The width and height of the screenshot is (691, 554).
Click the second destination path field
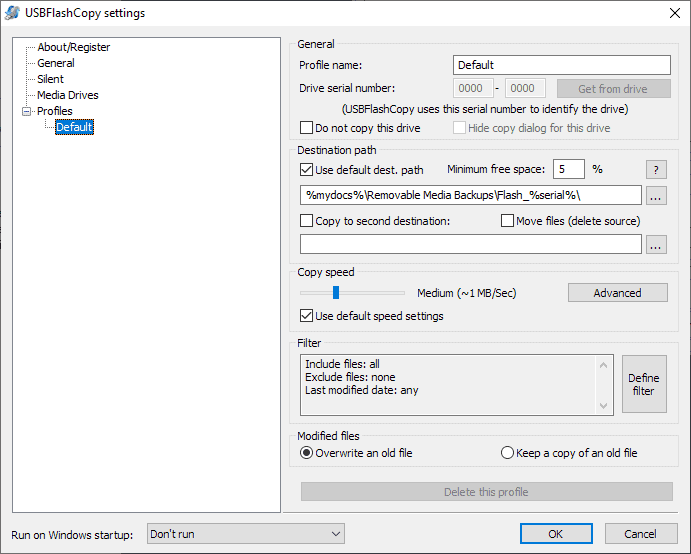[x=470, y=244]
